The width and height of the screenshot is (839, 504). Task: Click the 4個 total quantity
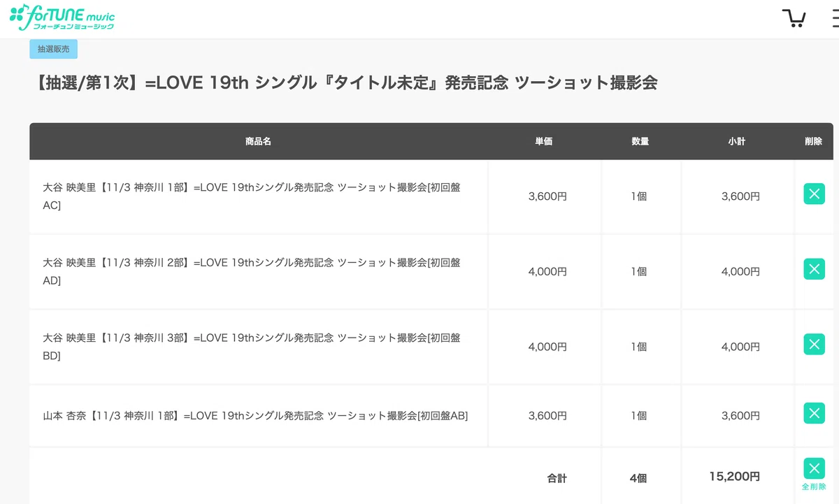tap(638, 478)
